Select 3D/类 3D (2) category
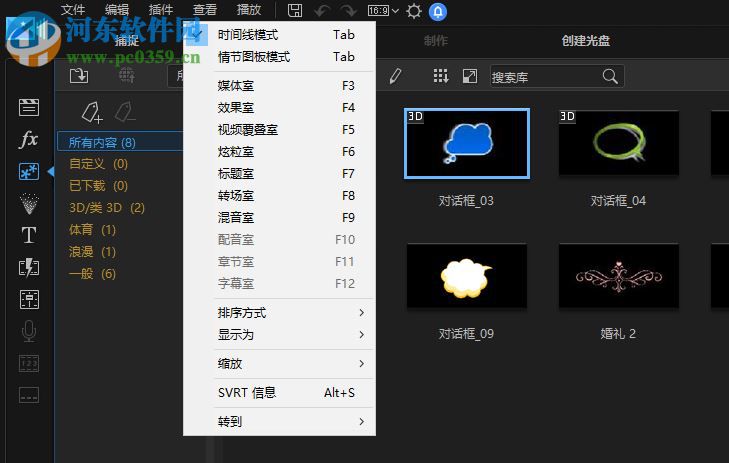The image size is (729, 463). click(107, 208)
